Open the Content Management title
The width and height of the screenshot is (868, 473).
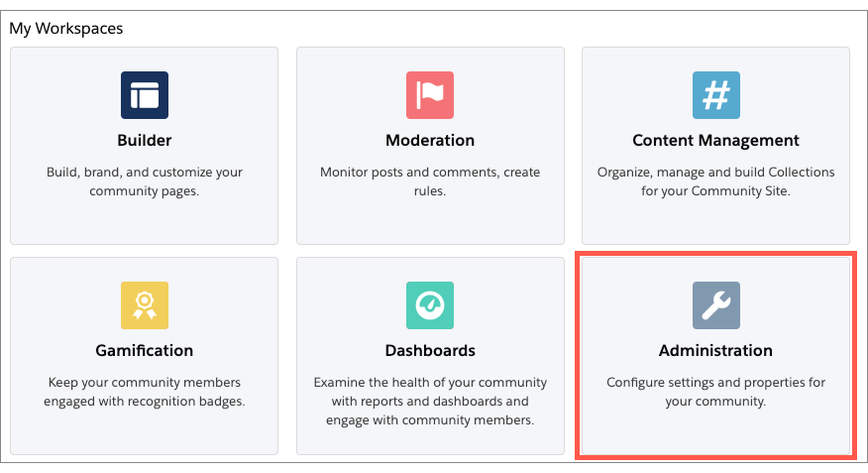tap(715, 140)
